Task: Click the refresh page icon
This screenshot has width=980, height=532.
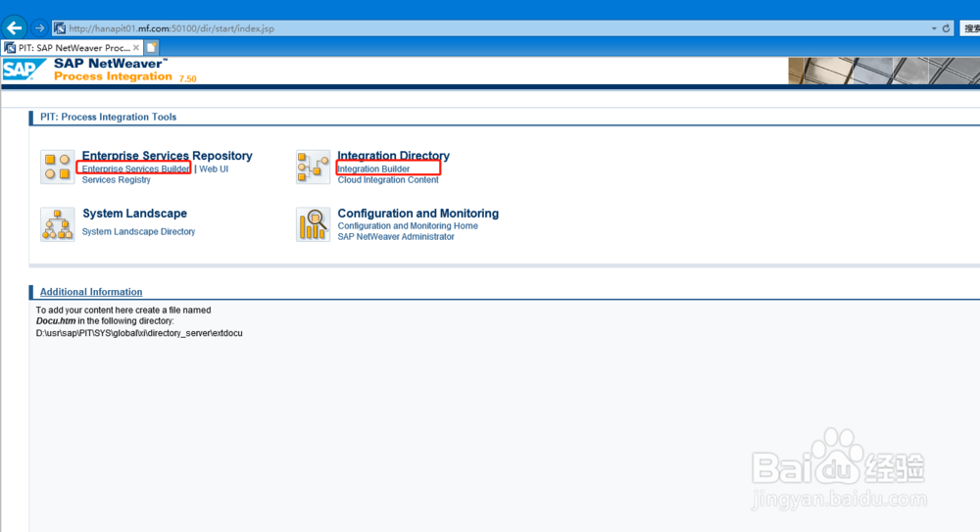Action: point(947,28)
